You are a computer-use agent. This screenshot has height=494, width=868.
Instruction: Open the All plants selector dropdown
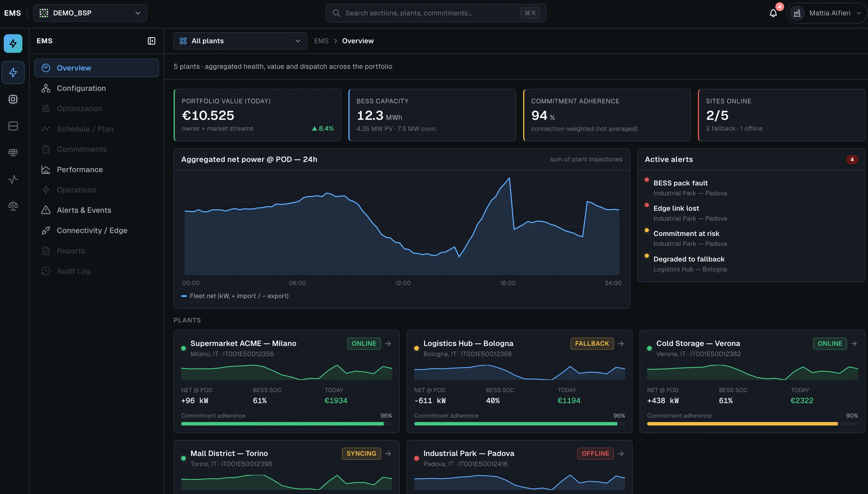(x=240, y=41)
